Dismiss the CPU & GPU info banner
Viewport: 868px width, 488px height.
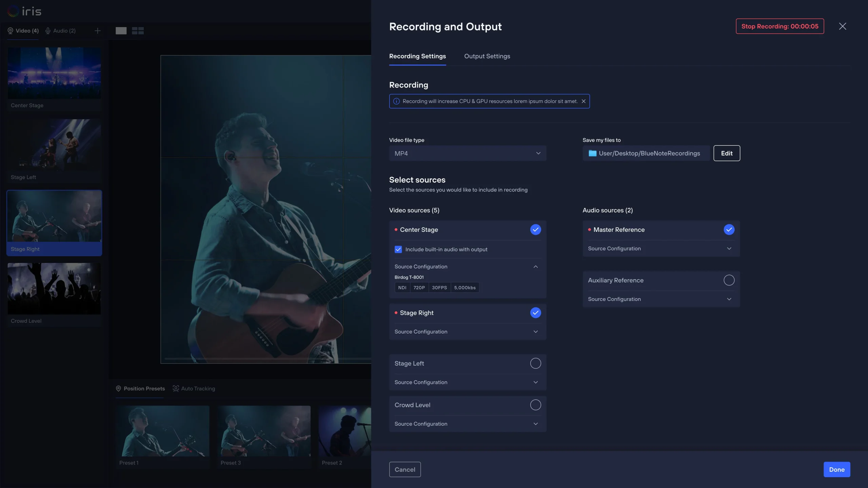click(584, 101)
